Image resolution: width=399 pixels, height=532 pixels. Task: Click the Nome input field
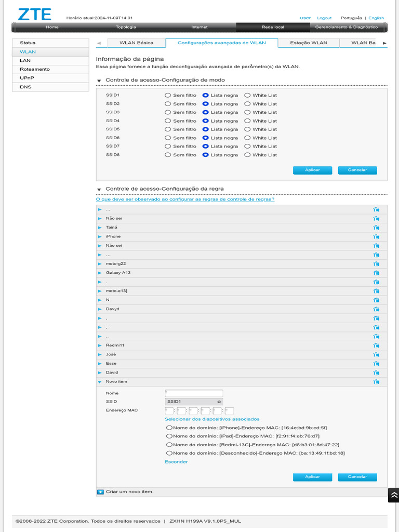pyautogui.click(x=194, y=393)
